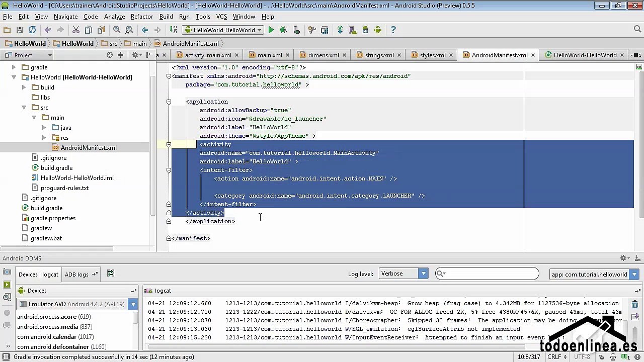The image size is (644, 362).
Task: Switch to the strings.xml editor tab
Action: [379, 55]
